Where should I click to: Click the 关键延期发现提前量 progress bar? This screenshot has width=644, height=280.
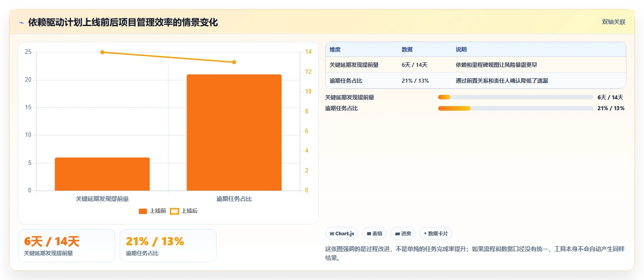pos(516,97)
